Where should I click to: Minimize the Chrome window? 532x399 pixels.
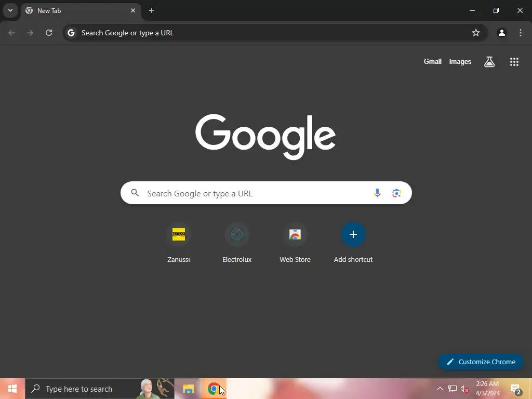(472, 10)
